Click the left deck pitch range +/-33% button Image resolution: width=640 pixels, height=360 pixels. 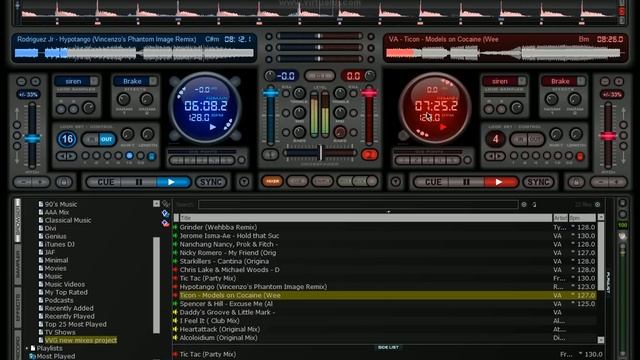pos(28,95)
